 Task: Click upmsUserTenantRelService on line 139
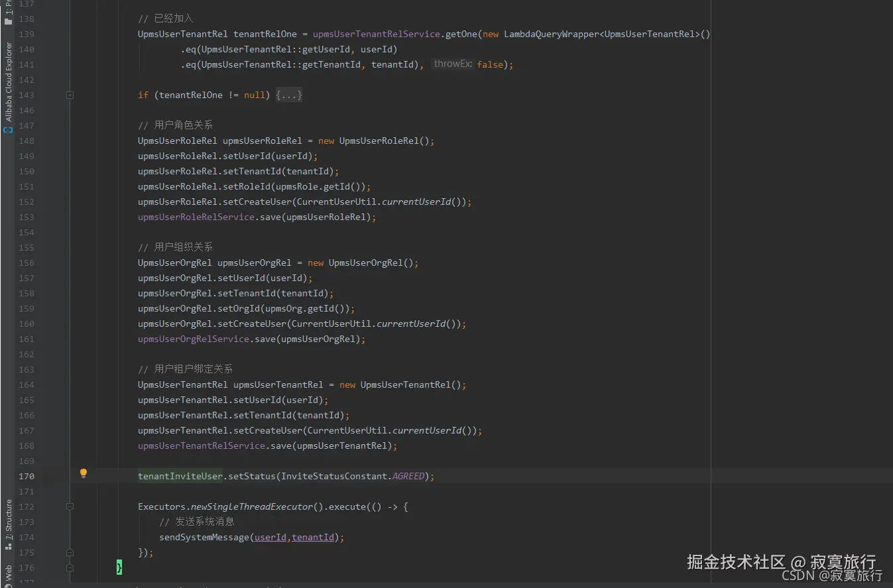point(377,34)
